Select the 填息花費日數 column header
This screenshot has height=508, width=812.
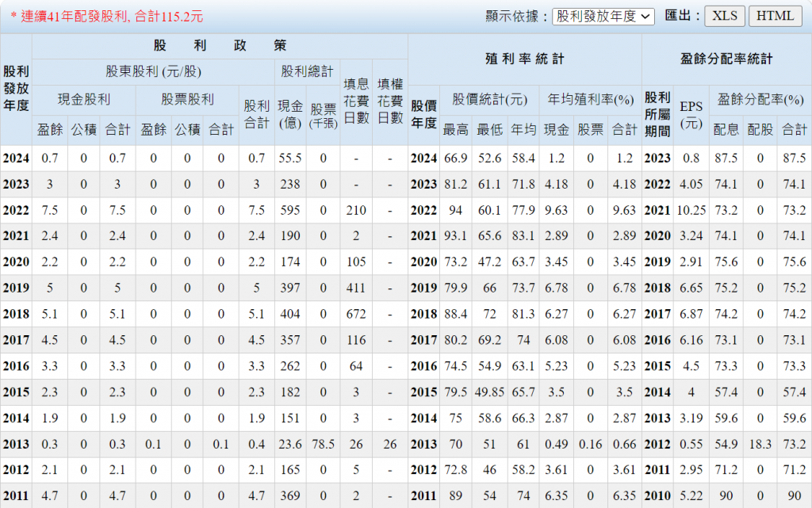[x=356, y=101]
